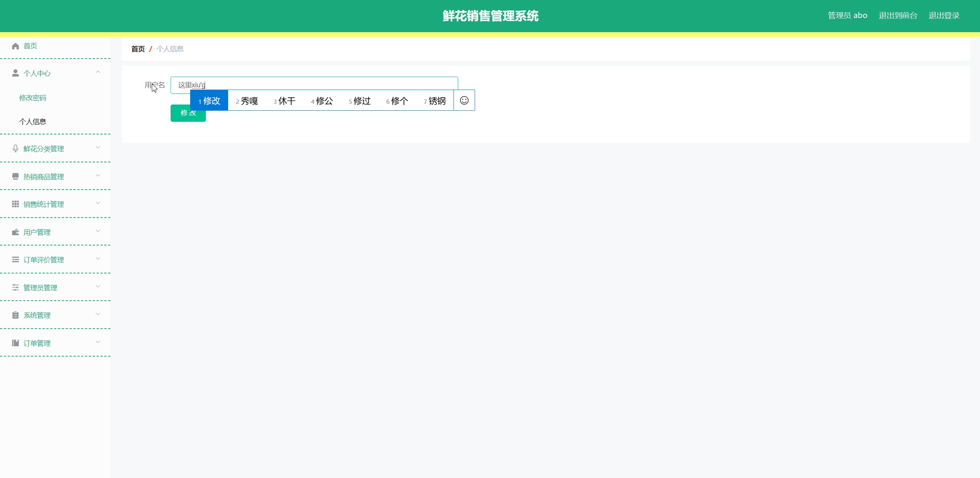Click the sliders icon for 管理员管理
This screenshot has width=980, height=478.
(15, 288)
